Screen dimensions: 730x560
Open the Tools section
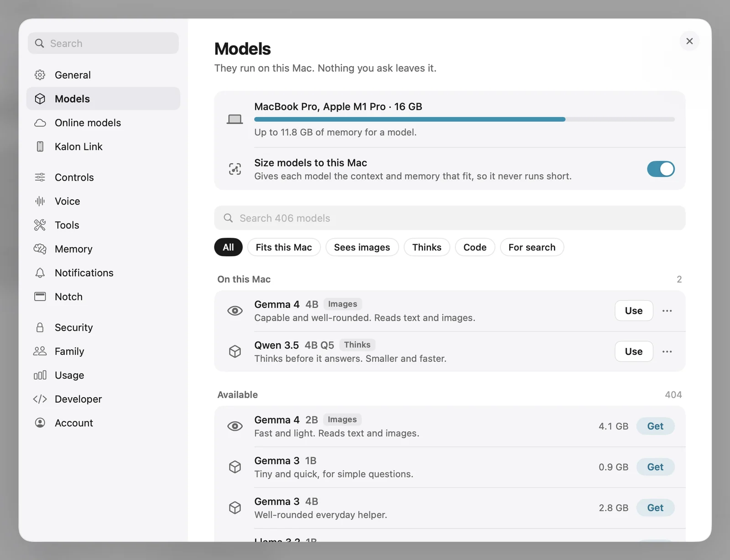[103, 225]
